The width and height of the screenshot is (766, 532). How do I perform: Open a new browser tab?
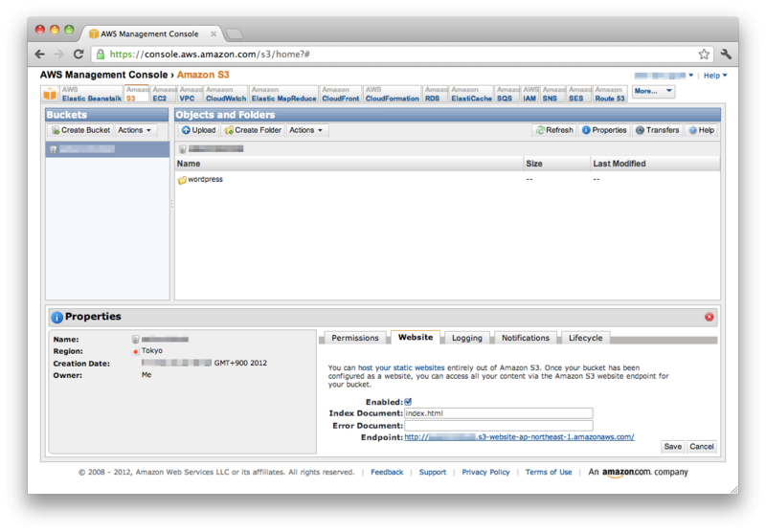point(234,33)
